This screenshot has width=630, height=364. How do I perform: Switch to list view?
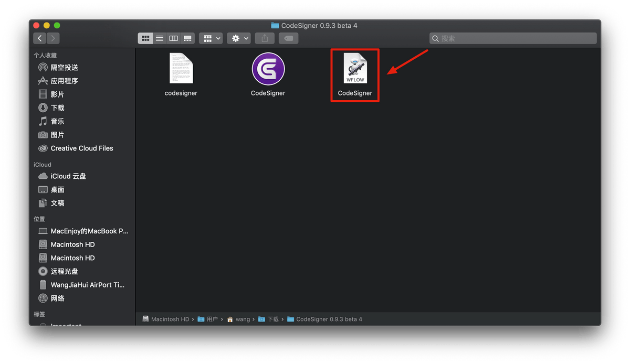coord(160,38)
